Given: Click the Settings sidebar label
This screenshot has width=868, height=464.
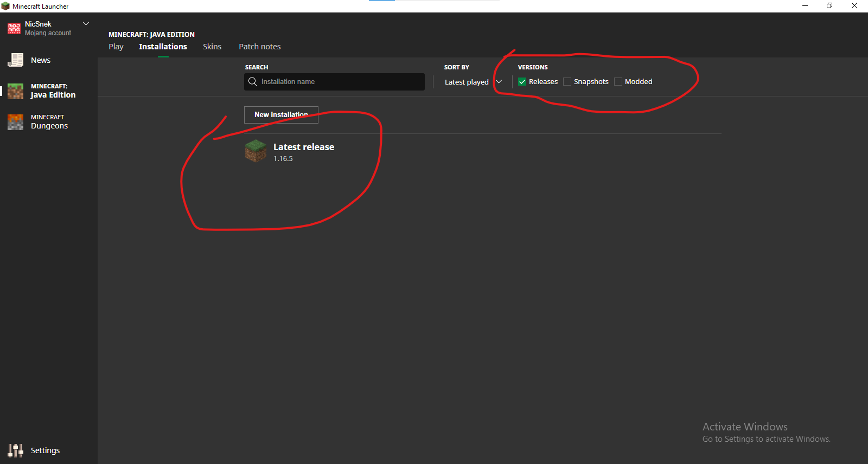Looking at the screenshot, I should (x=45, y=450).
